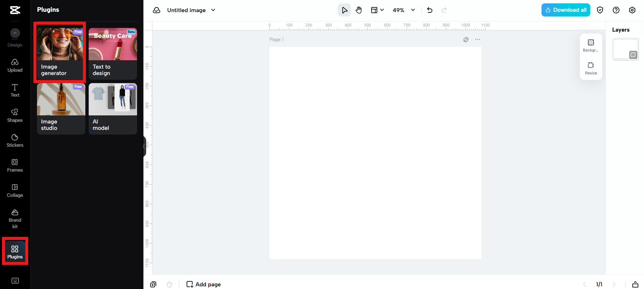Open the Background options icon
This screenshot has width=644, height=289.
(591, 45)
